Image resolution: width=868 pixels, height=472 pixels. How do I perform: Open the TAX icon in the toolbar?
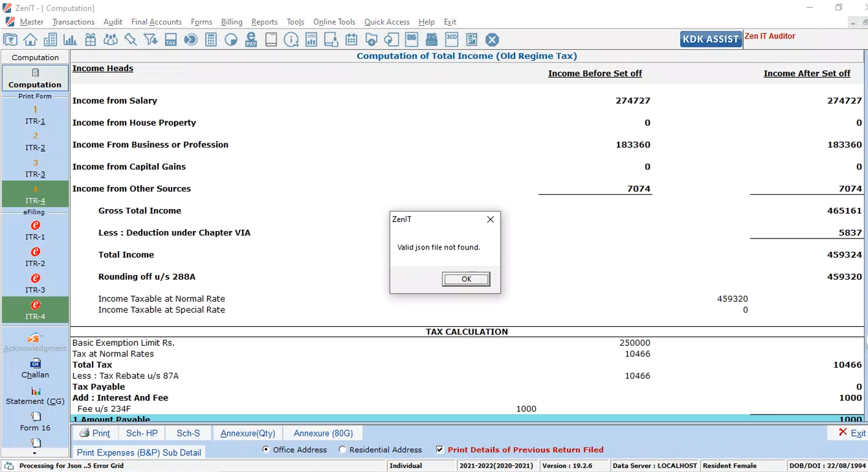pyautogui.click(x=171, y=40)
